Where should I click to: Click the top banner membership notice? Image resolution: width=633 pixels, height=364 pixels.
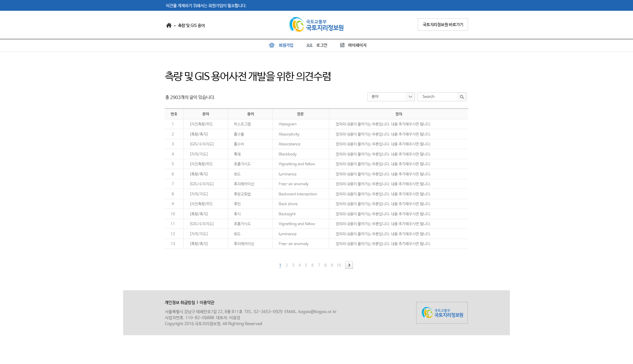[x=206, y=6]
